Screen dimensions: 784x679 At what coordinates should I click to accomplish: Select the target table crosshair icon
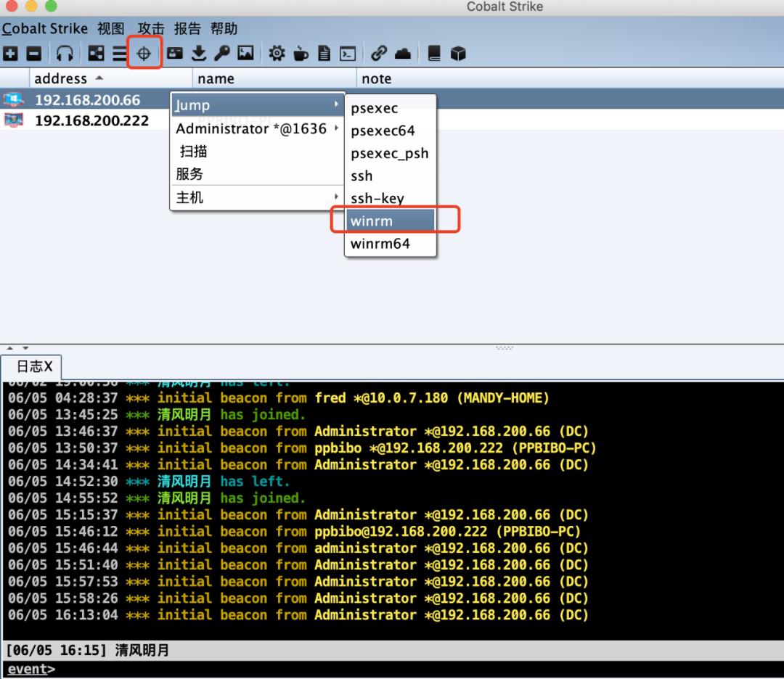coord(144,53)
